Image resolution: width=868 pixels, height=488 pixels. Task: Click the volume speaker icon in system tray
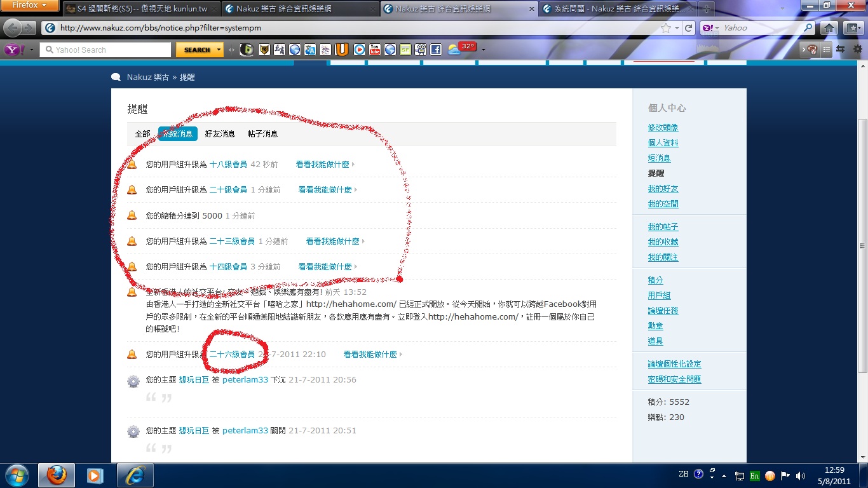(x=800, y=475)
